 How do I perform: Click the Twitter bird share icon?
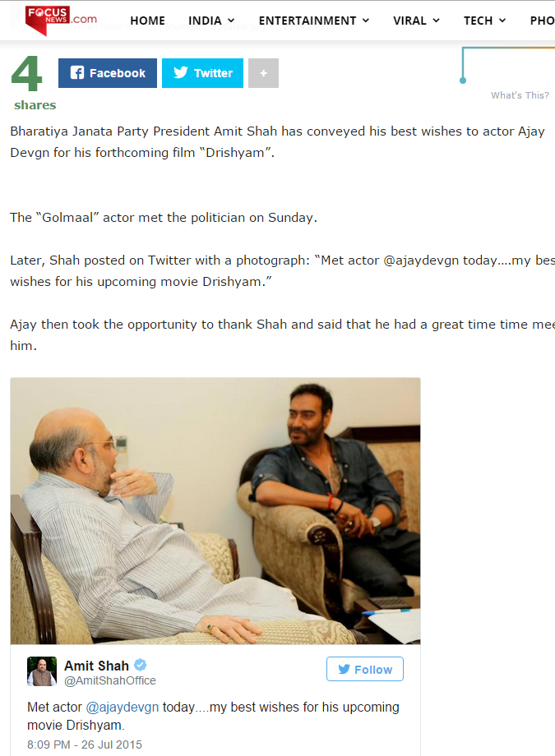181,73
